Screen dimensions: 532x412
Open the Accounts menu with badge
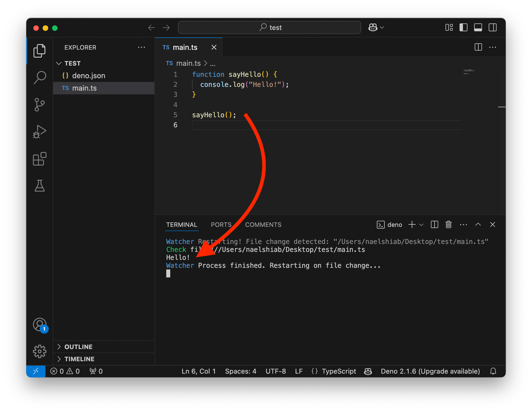[40, 325]
